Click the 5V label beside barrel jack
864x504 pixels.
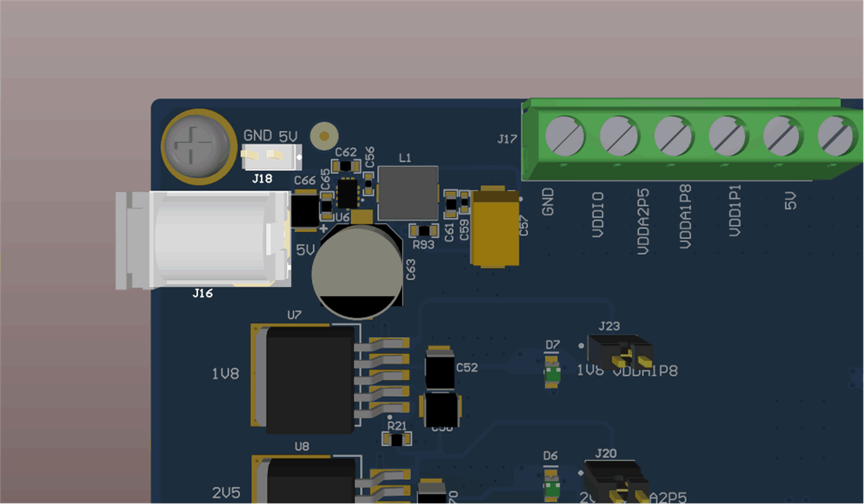pos(305,250)
